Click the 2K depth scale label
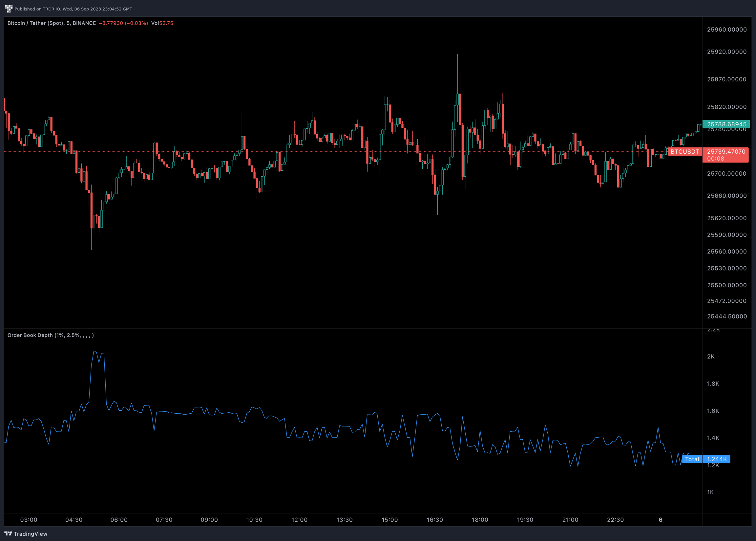The image size is (756, 541). click(711, 357)
